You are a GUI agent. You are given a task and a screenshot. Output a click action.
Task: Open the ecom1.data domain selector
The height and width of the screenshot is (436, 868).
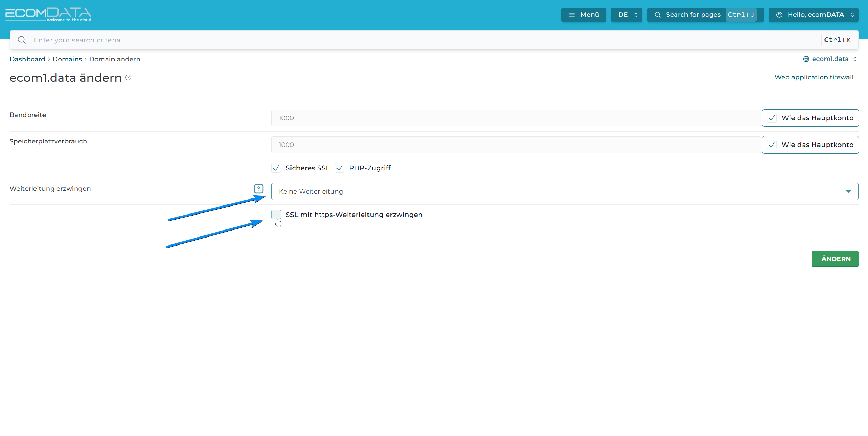tap(830, 59)
